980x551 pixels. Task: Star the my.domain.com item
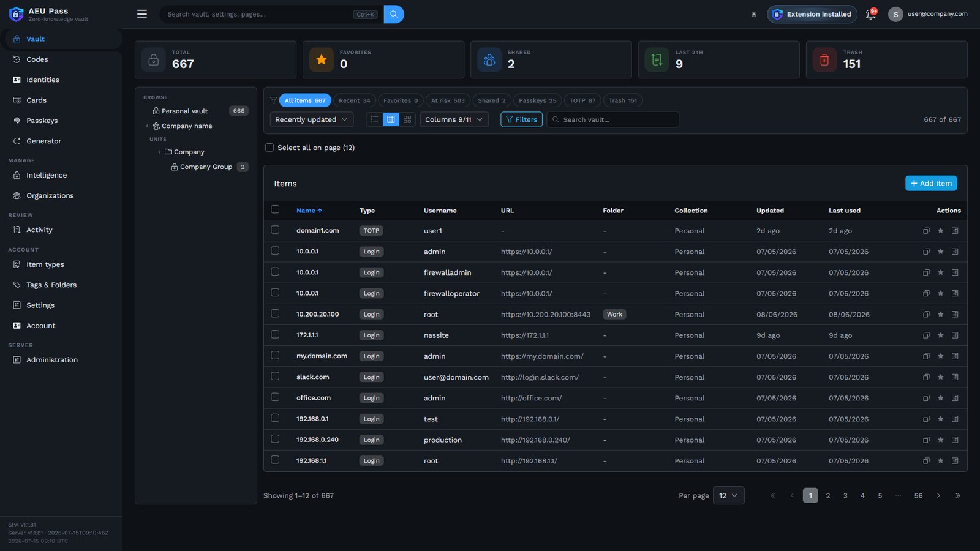pos(940,356)
